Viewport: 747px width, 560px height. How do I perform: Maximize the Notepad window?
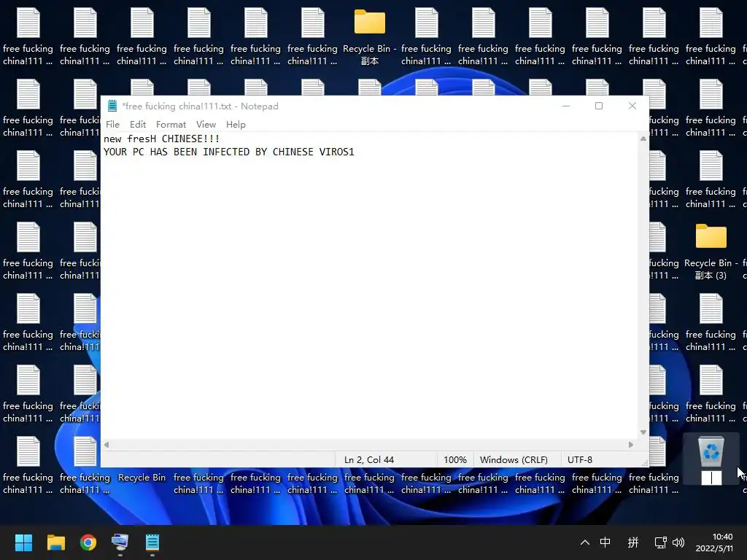[599, 106]
